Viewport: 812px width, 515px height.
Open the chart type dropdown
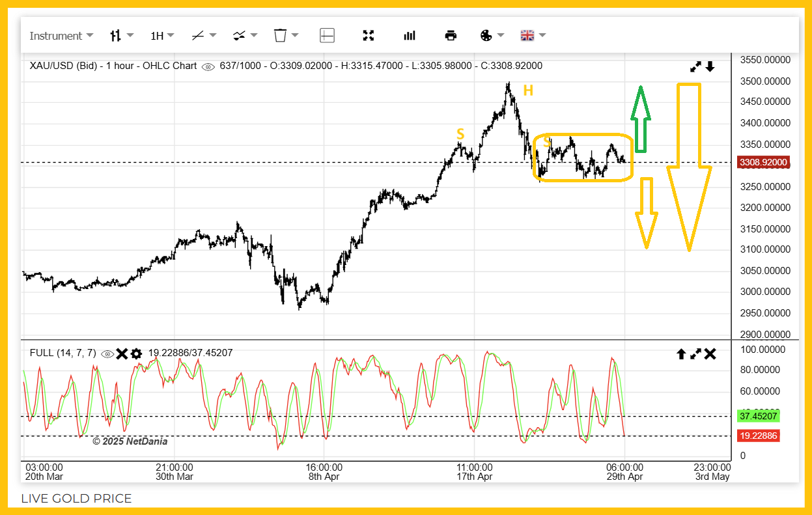click(121, 36)
